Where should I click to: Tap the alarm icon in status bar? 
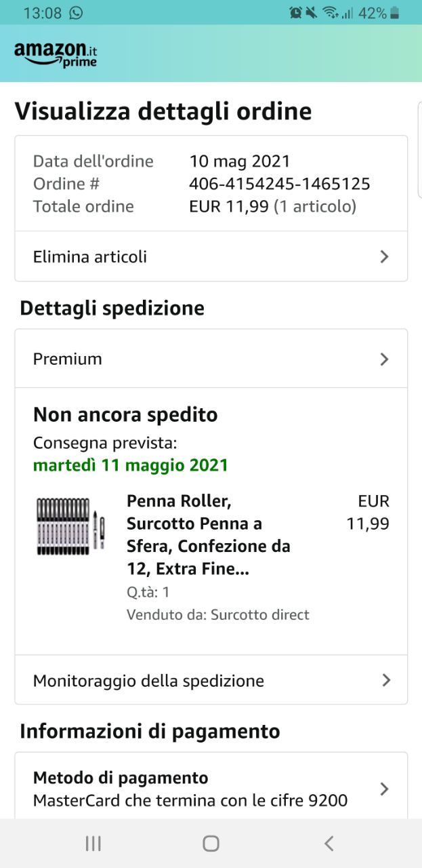click(x=295, y=13)
